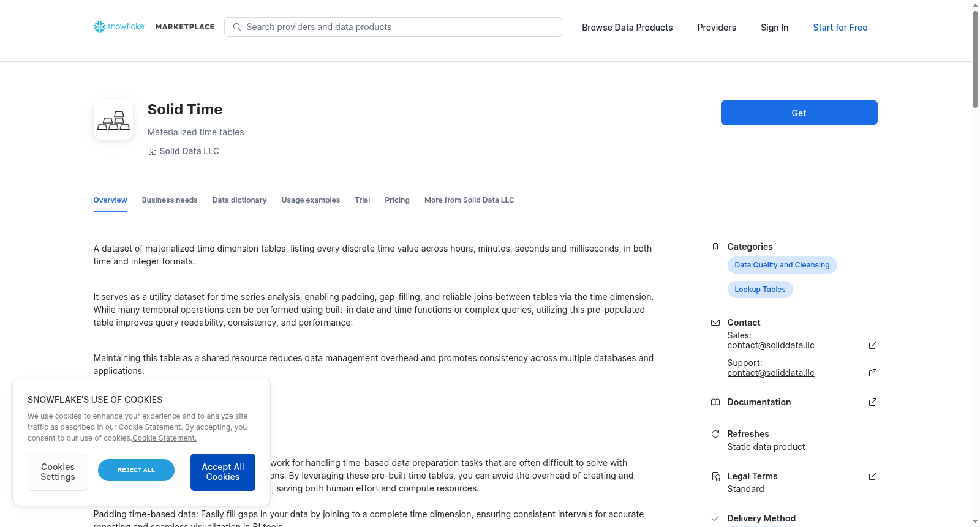Open the Data dictionary tab
The width and height of the screenshot is (980, 527).
pos(239,200)
